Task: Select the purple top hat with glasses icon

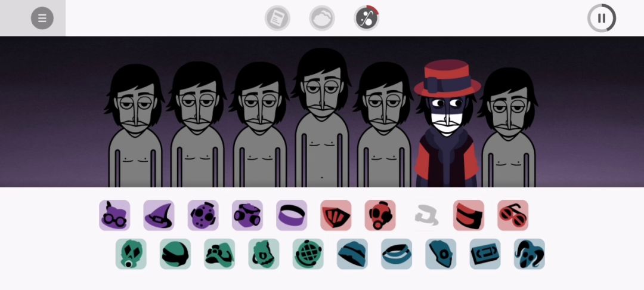Action: [x=114, y=215]
